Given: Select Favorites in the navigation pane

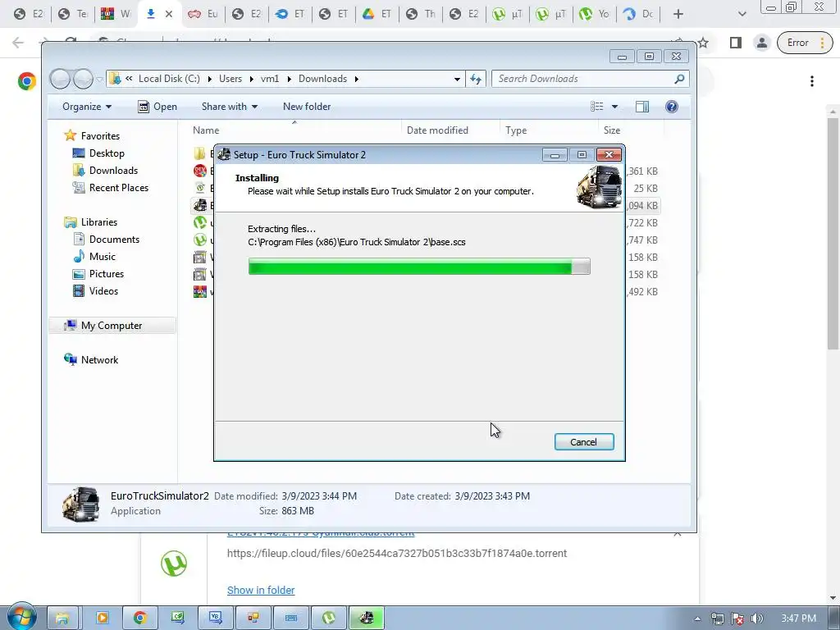Looking at the screenshot, I should tap(100, 136).
